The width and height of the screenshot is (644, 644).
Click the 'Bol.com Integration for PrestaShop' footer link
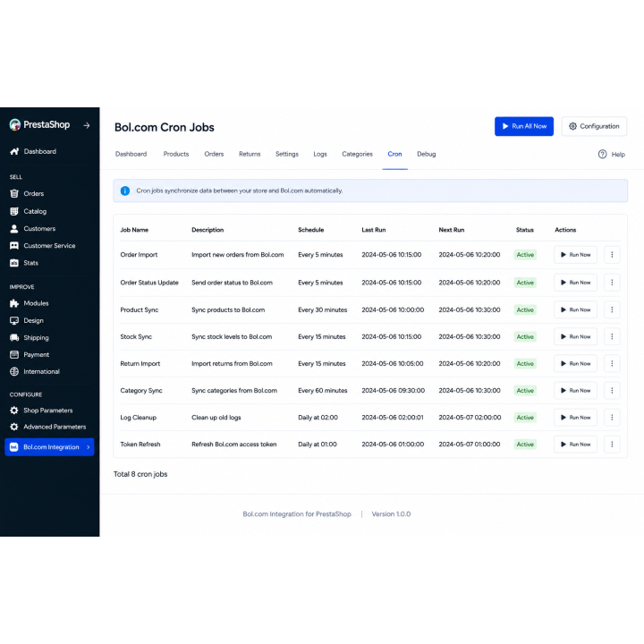297,514
